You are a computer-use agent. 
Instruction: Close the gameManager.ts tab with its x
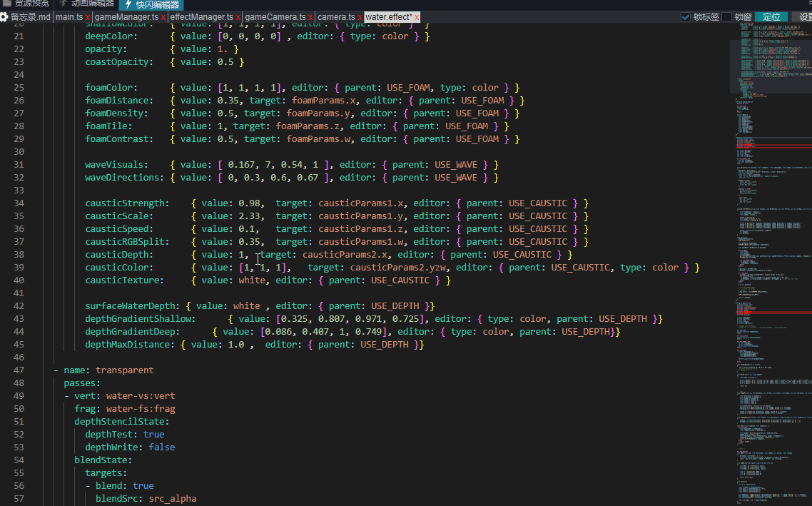(x=163, y=18)
